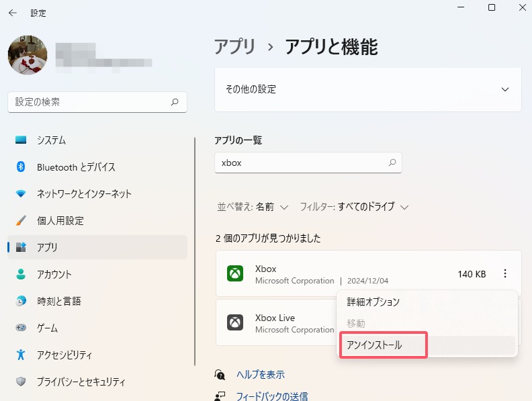This screenshot has width=532, height=401.
Task: Open the フィルター: すべてのドライブ dropdown
Action: (354, 207)
